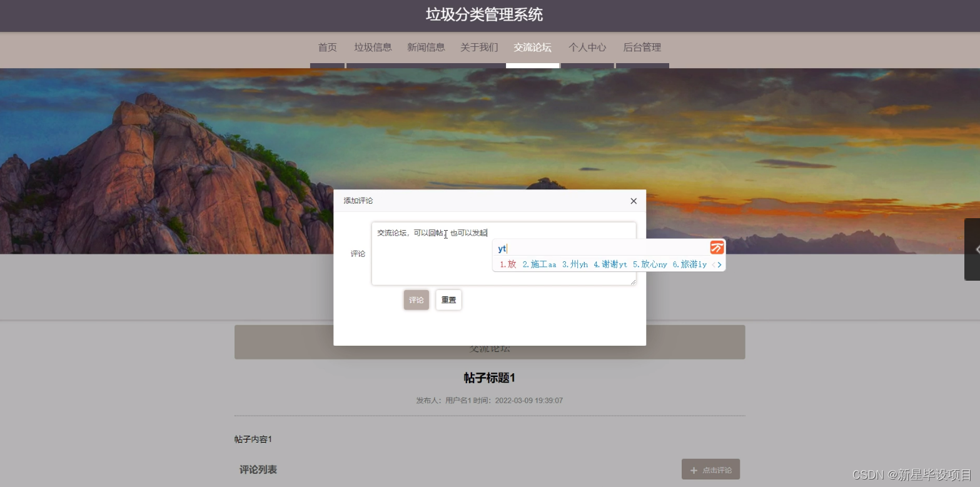Screen dimensions: 980x487
Task: Select IME candidate 2 施工
Action: (539, 264)
